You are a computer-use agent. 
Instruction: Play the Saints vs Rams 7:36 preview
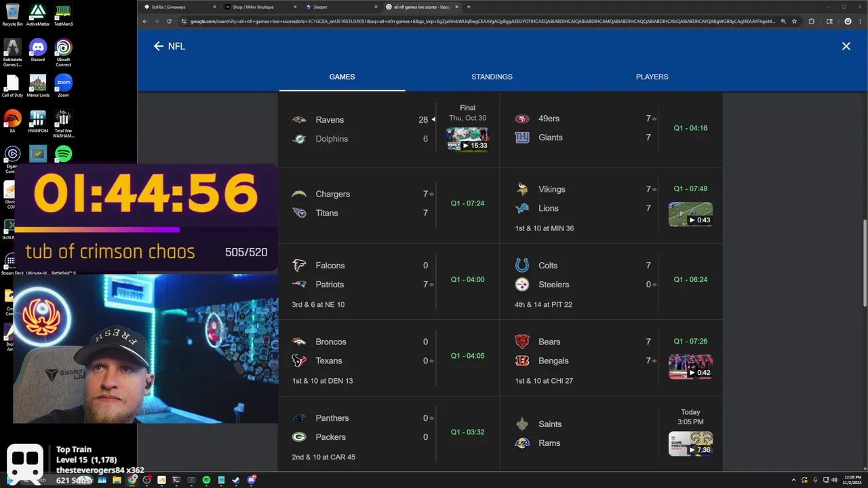click(x=690, y=443)
